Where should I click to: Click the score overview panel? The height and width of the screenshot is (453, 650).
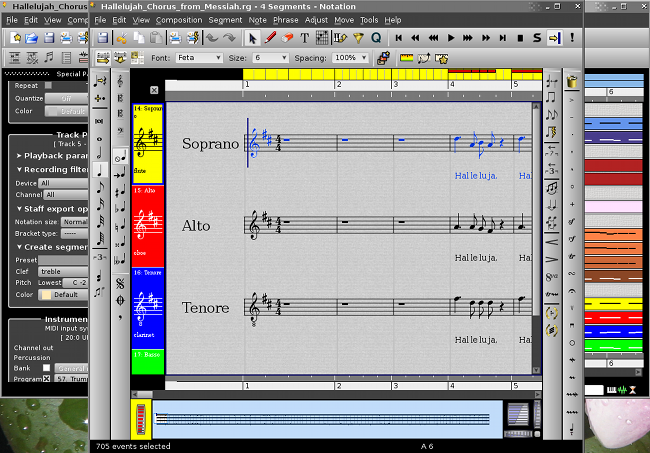pyautogui.click(x=327, y=419)
